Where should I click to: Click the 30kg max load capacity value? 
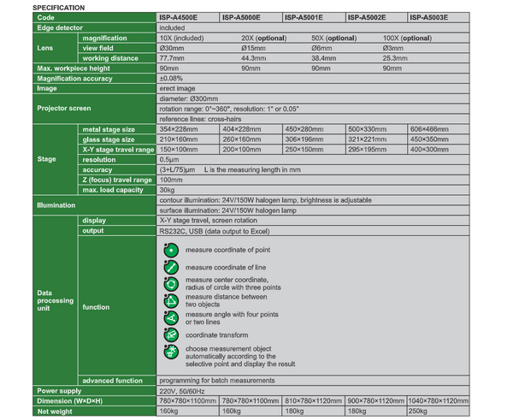(167, 190)
